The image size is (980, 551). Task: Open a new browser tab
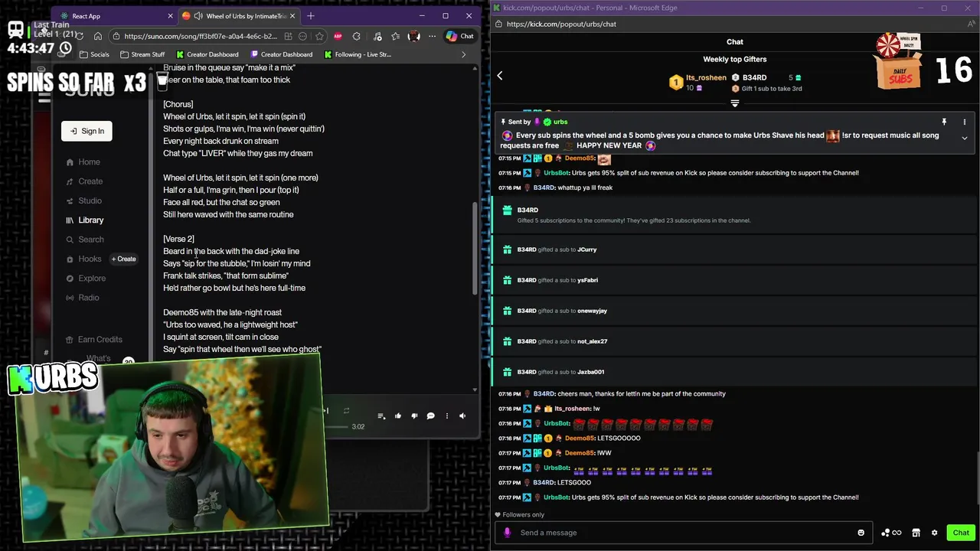tap(311, 15)
